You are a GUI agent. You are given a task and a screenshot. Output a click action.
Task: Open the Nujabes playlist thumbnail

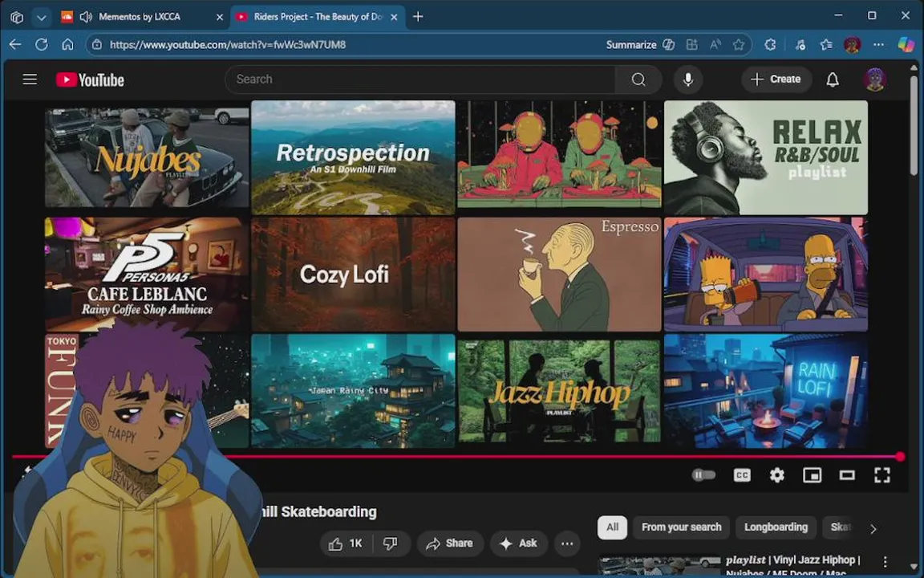click(x=148, y=157)
